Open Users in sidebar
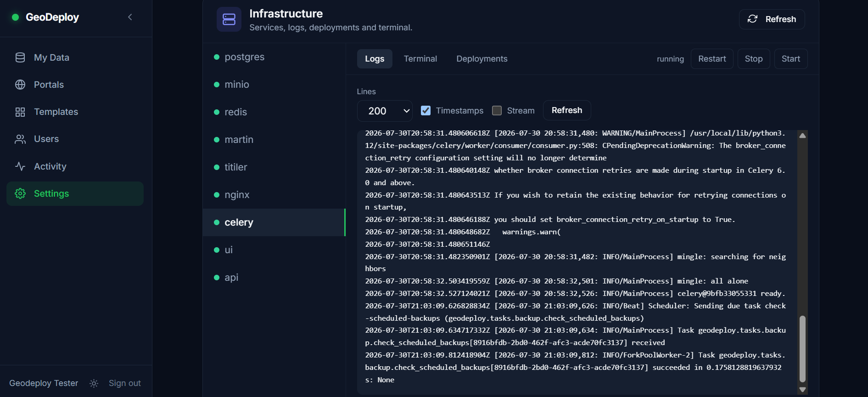The height and width of the screenshot is (397, 868). [x=75, y=139]
